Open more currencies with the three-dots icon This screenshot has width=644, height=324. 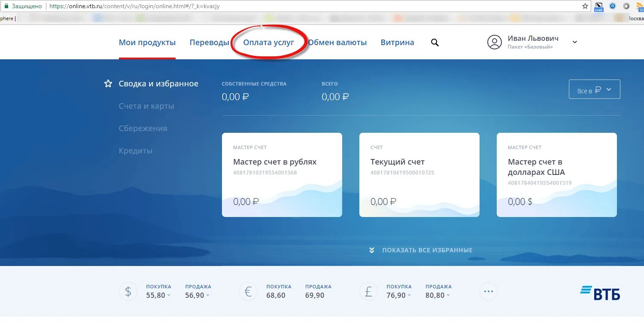pos(489,292)
